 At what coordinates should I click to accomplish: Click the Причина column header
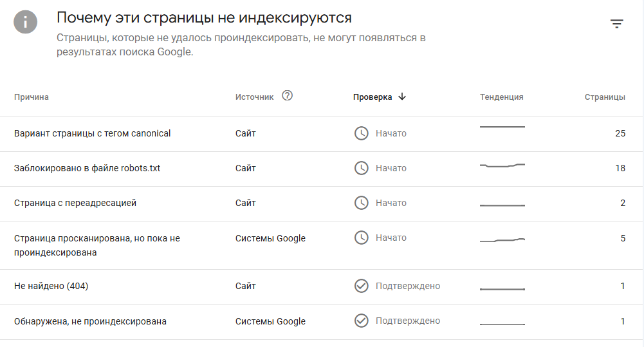(x=32, y=97)
